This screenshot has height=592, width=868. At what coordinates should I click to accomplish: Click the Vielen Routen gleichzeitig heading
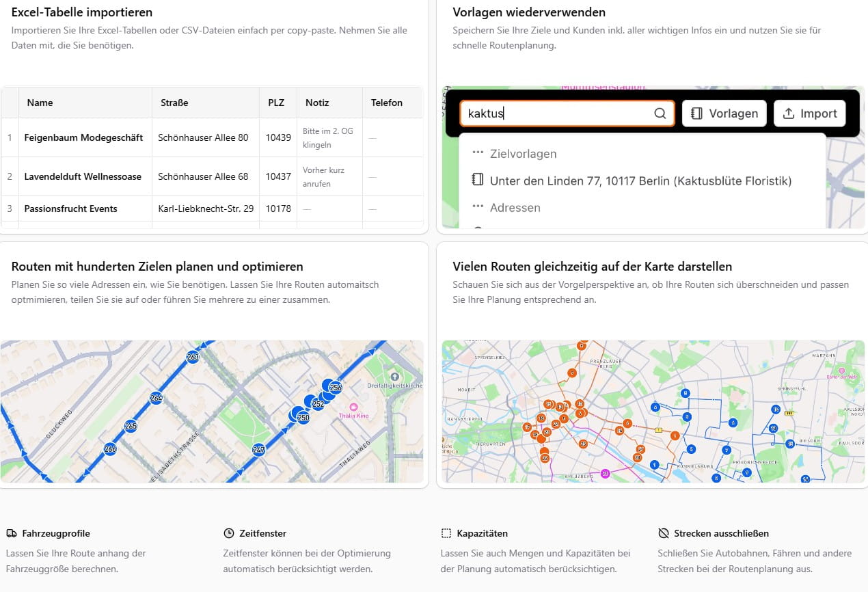tap(593, 267)
